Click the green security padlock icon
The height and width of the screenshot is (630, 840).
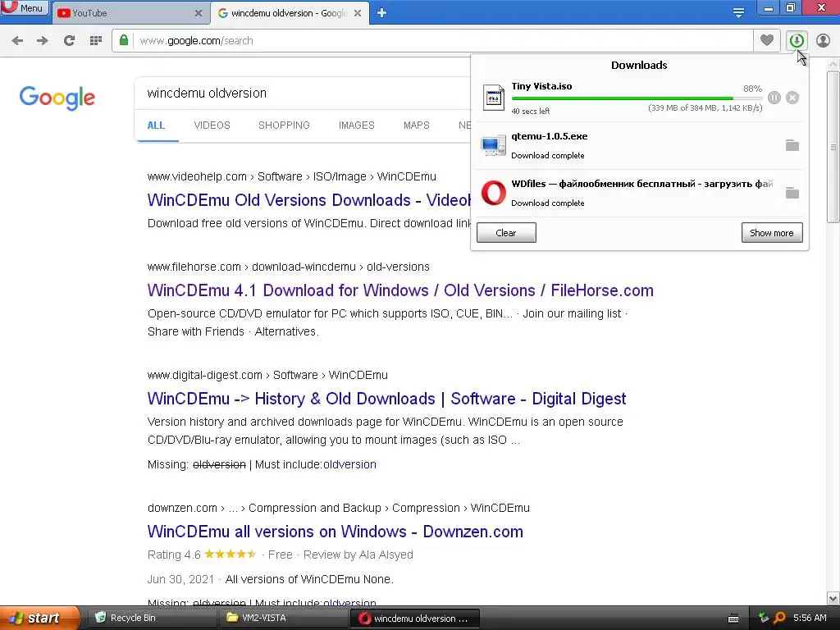click(x=124, y=41)
